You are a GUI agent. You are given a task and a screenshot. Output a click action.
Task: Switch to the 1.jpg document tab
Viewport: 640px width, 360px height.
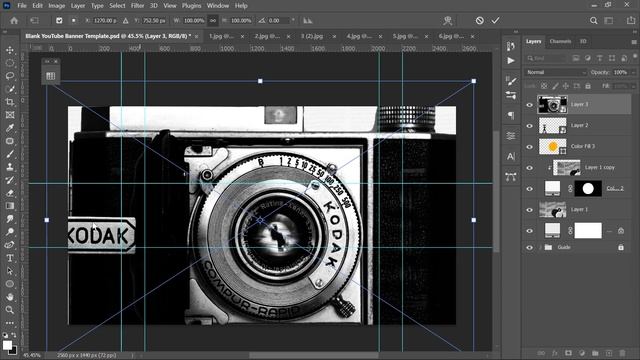pos(222,36)
